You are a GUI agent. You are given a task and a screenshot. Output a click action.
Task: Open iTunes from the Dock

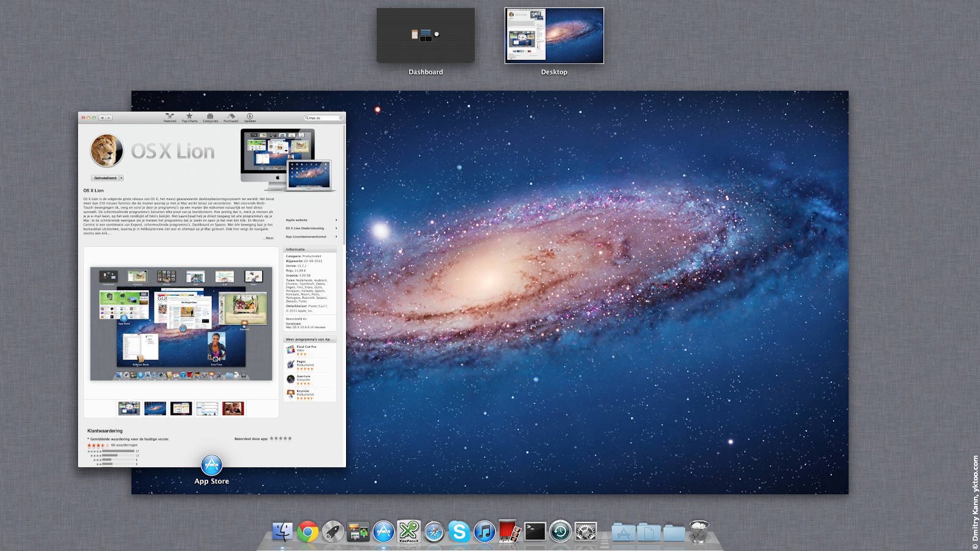484,531
